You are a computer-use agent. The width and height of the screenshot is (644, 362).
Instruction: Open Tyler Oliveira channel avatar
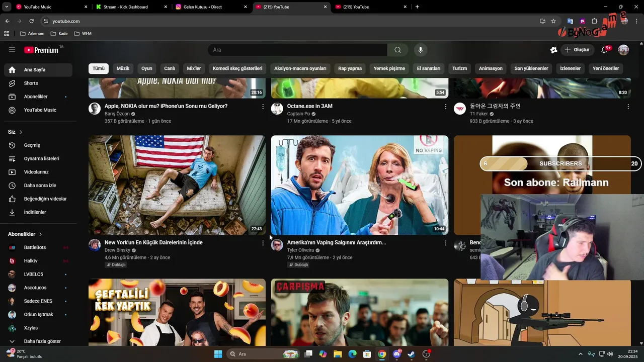point(277,245)
